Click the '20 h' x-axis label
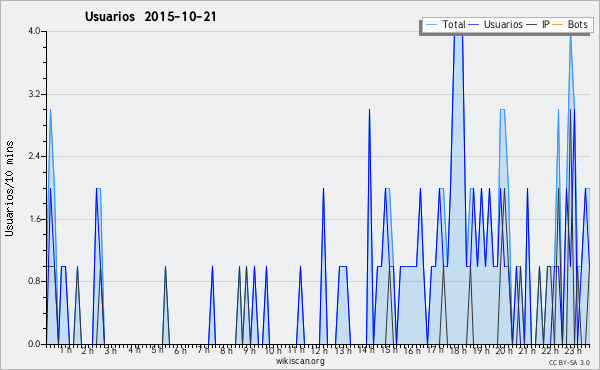 pyautogui.click(x=504, y=350)
